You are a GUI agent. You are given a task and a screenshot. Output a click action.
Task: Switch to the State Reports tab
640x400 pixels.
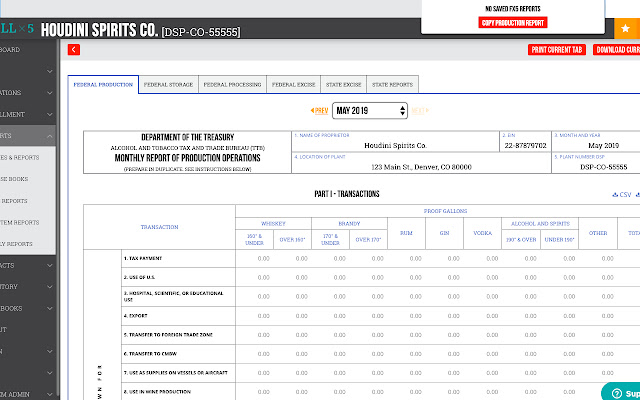coord(392,84)
